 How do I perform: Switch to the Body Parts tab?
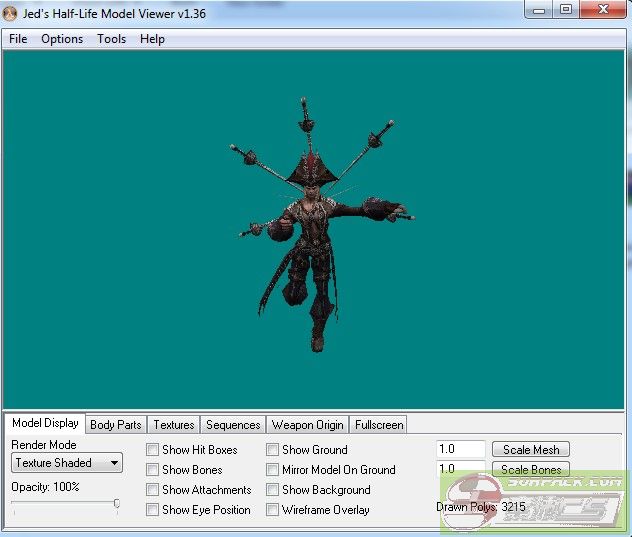click(116, 425)
